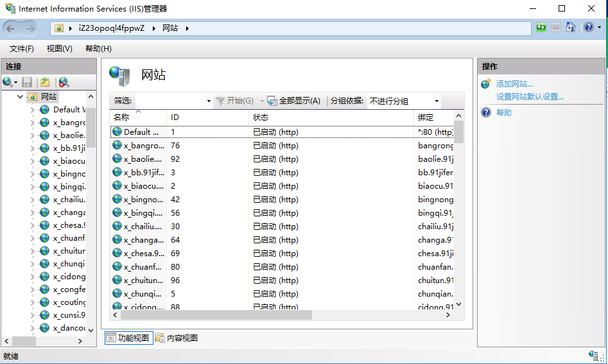Expand the x_bb.91ji tree node
Viewport: 608px width, 364px height.
(x=33, y=148)
